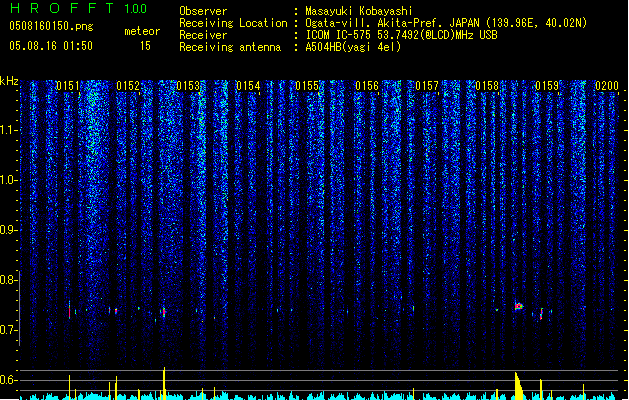Image resolution: width=629 pixels, height=400 pixels.
Task: Click the 0.8 kHz axis label
Action: 9,280
